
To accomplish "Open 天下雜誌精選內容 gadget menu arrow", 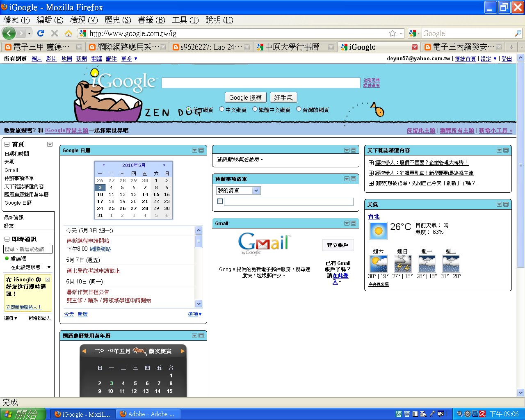I will pyautogui.click(x=499, y=150).
